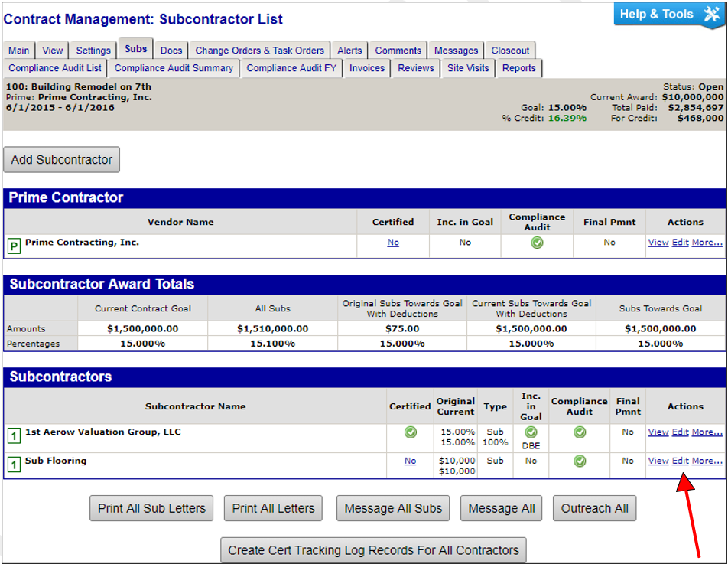Go to the Reports tab
Image resolution: width=728 pixels, height=564 pixels.
click(518, 68)
